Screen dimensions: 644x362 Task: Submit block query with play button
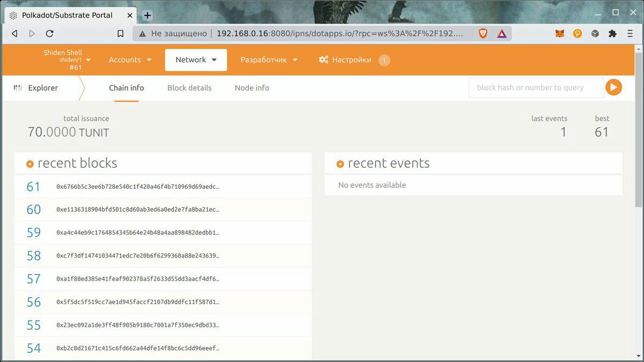click(613, 87)
